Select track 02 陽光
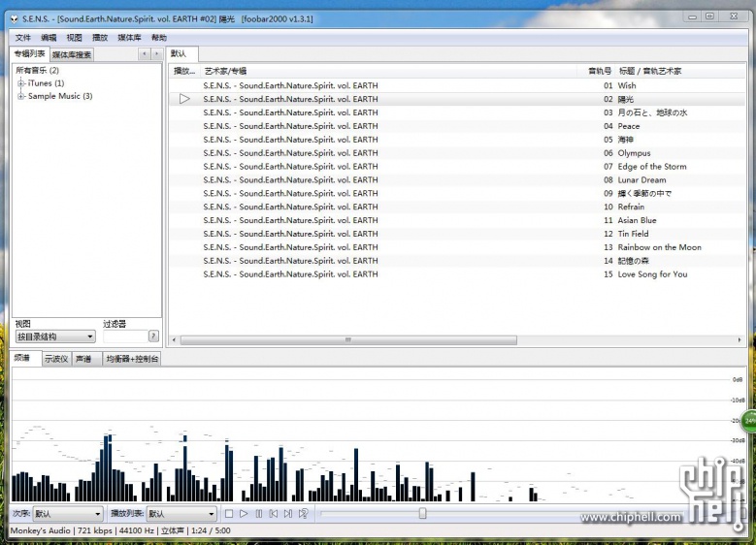 (457, 99)
